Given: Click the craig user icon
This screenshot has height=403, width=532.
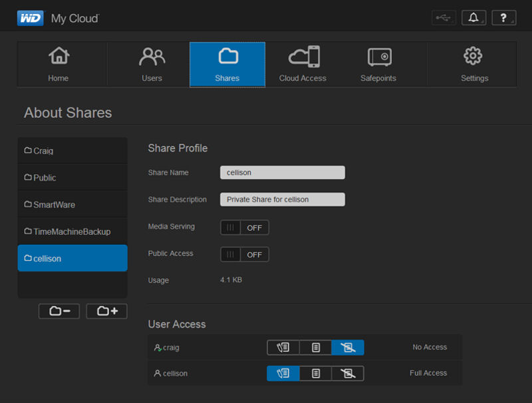Looking at the screenshot, I should 158,348.
